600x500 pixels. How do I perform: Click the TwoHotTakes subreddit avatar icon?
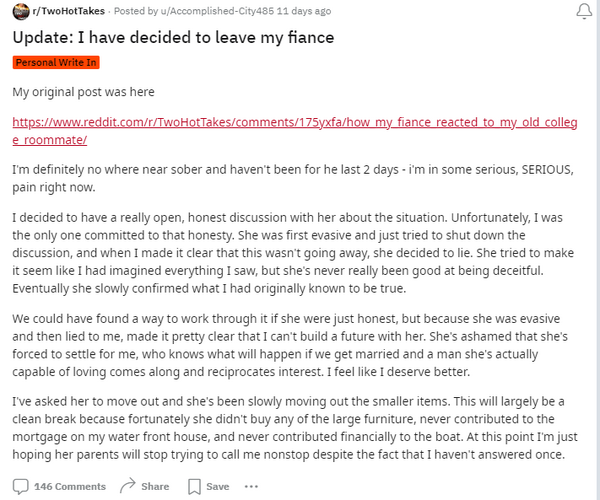[x=21, y=11]
